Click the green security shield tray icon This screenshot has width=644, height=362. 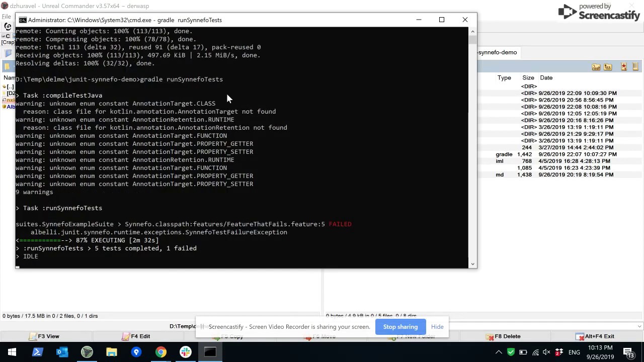coord(511,352)
